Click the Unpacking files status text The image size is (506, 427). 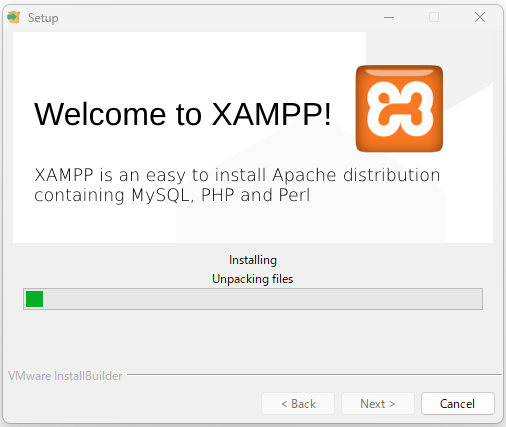pyautogui.click(x=253, y=279)
